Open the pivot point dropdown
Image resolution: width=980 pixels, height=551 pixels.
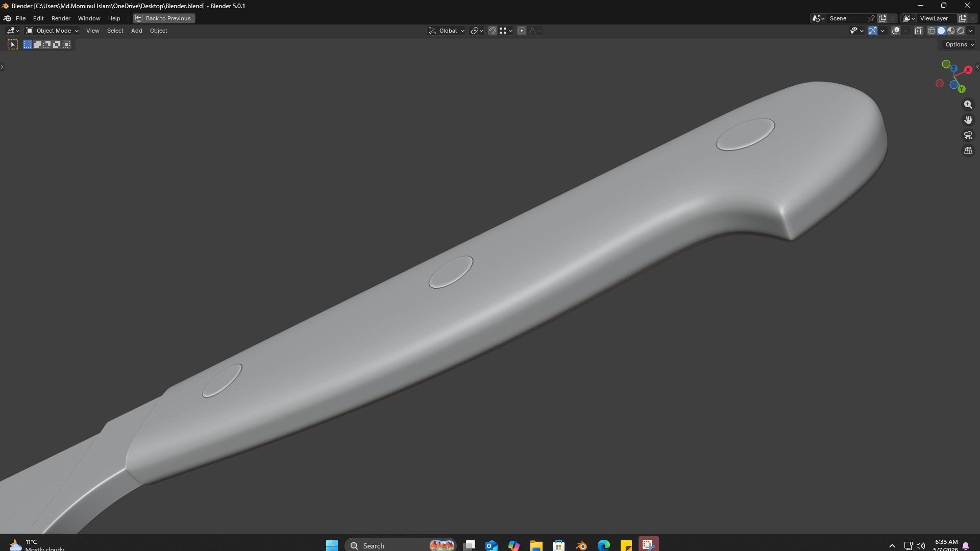(x=477, y=31)
